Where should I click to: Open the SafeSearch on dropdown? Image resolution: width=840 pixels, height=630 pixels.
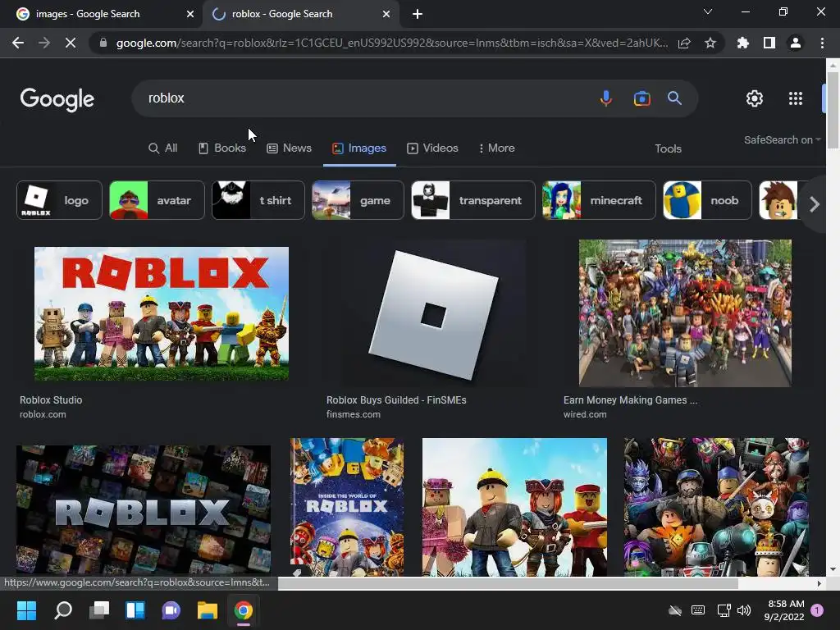coord(782,139)
